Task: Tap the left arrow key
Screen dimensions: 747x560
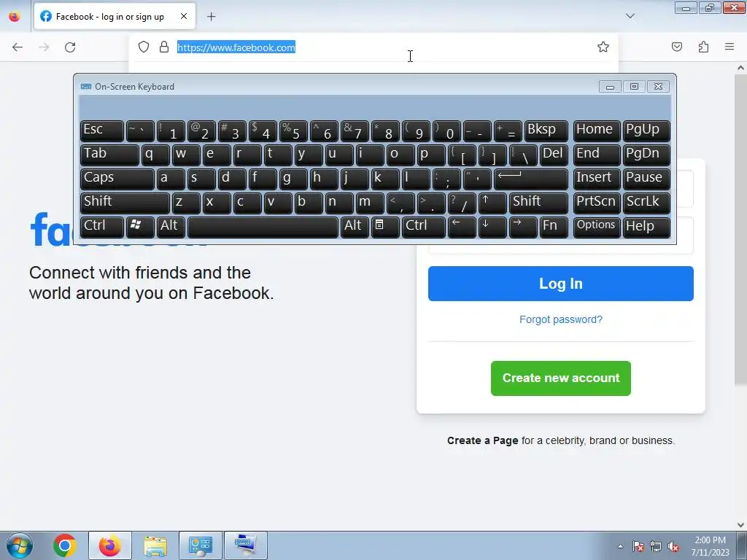Action: pyautogui.click(x=462, y=227)
